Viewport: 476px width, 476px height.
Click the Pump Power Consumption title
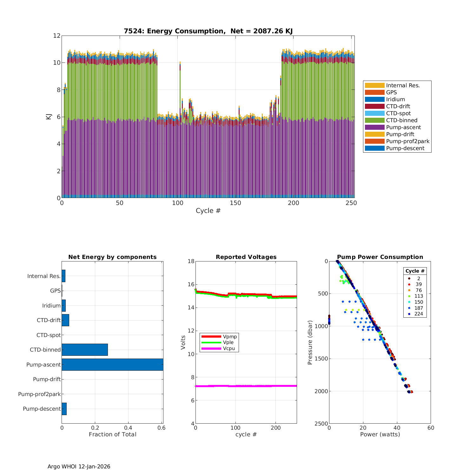pos(380,257)
